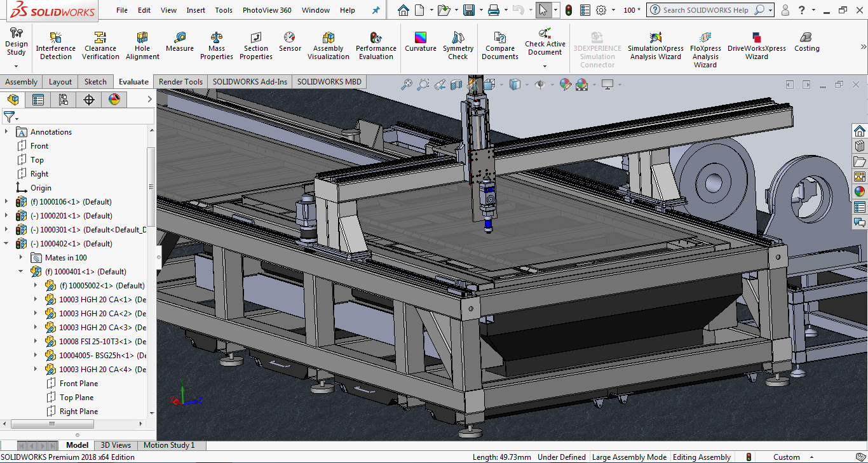Collapse the 1000402<1> subassembly node
The width and height of the screenshot is (868, 463).
(x=7, y=244)
